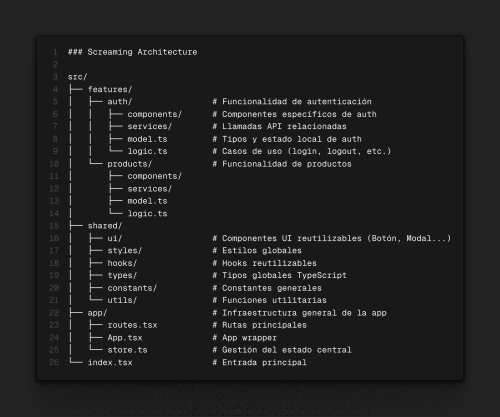Click the shared/ folder entry
The width and height of the screenshot is (500, 417).
105,226
